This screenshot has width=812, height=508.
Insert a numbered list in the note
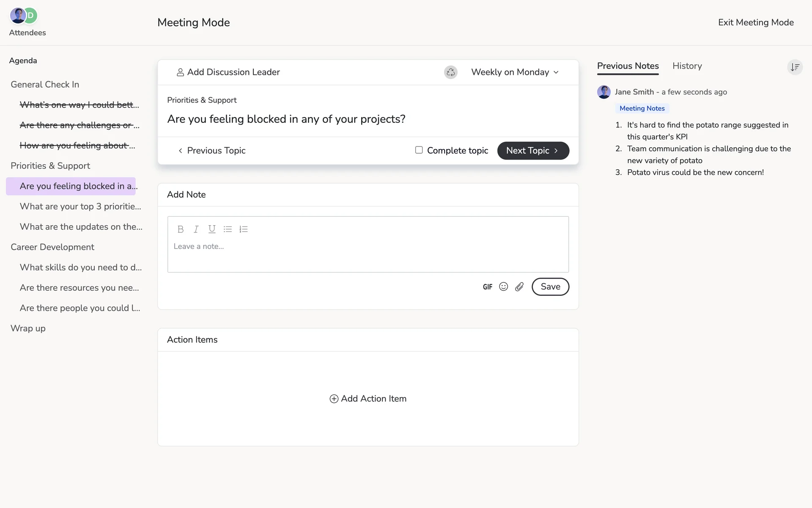pyautogui.click(x=244, y=229)
